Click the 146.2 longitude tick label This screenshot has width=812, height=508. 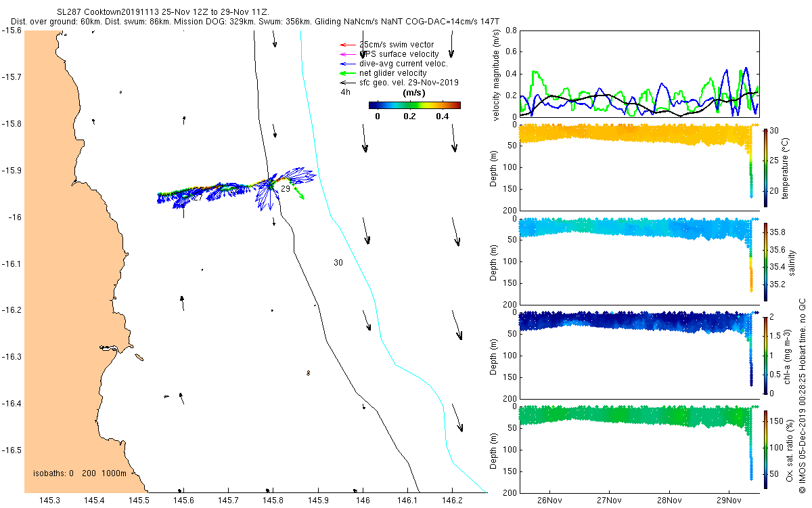tap(452, 501)
